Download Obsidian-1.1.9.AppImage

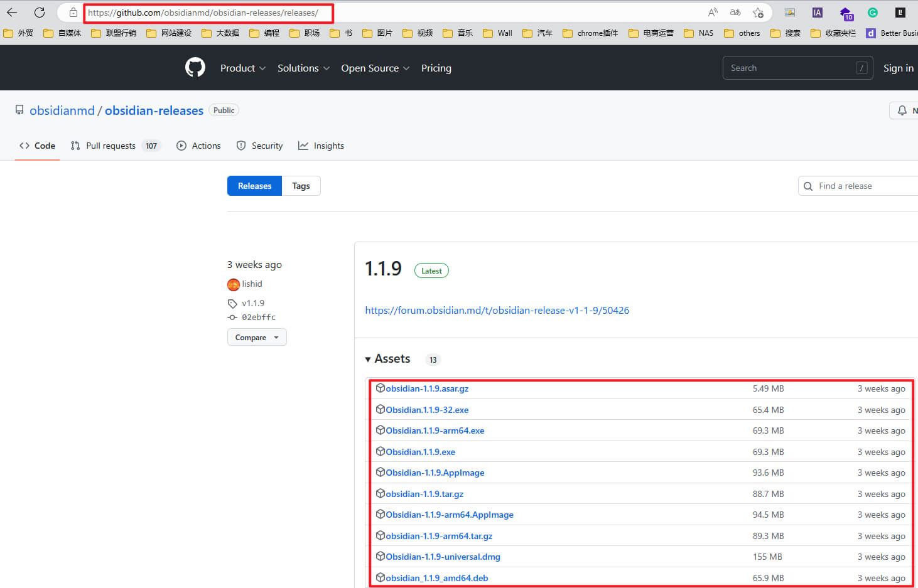click(435, 473)
